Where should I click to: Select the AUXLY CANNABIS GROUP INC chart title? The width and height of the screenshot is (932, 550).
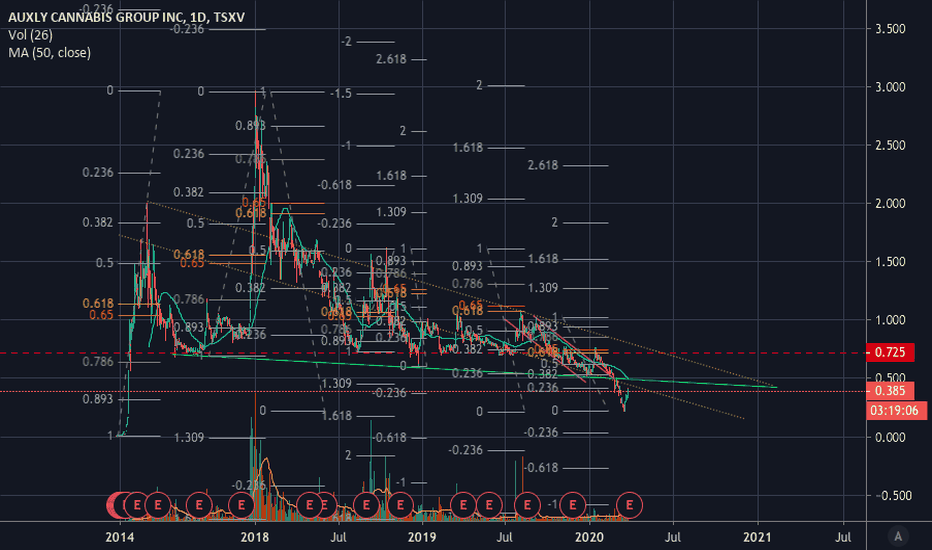(x=126, y=17)
